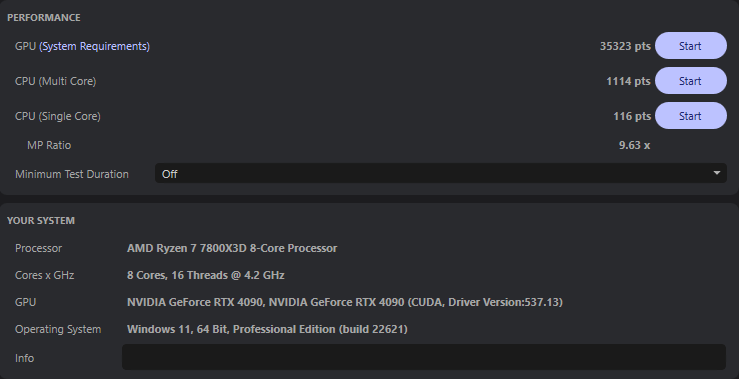Select the 116 pts single core score
739x379 pixels.
tap(632, 116)
